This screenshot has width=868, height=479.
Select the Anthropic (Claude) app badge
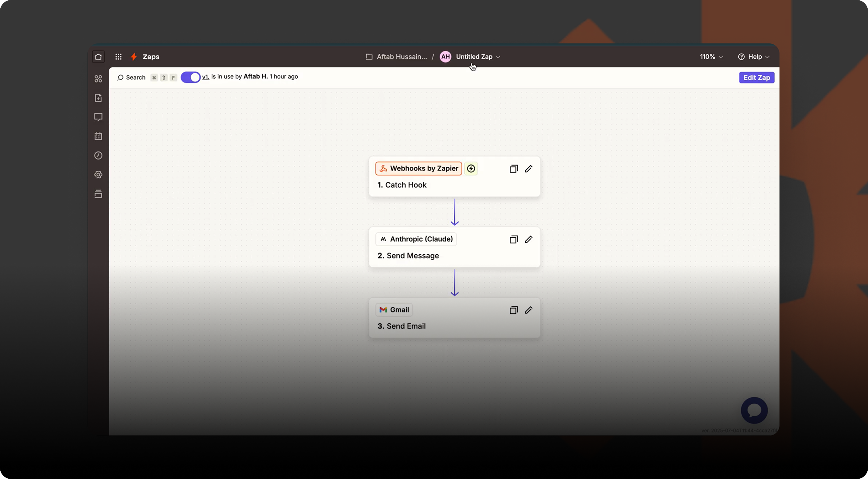tap(416, 239)
